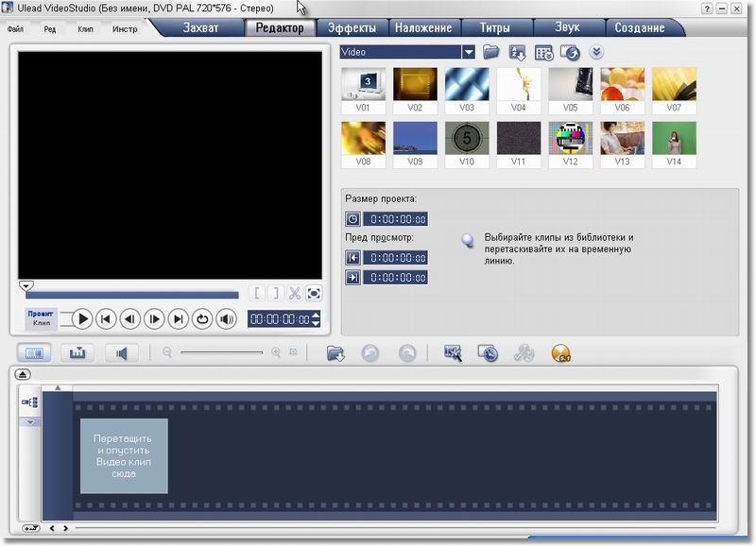Go to the Создание step
The height and width of the screenshot is (547, 756).
click(639, 27)
